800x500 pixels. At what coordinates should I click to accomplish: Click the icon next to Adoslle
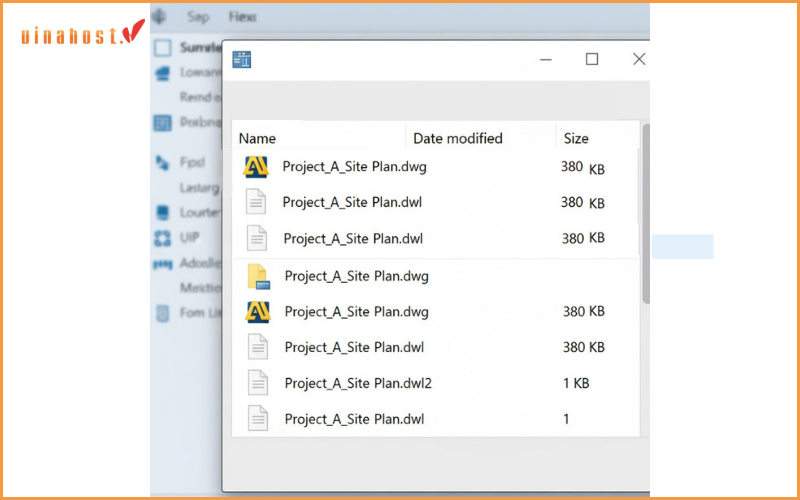point(162,264)
